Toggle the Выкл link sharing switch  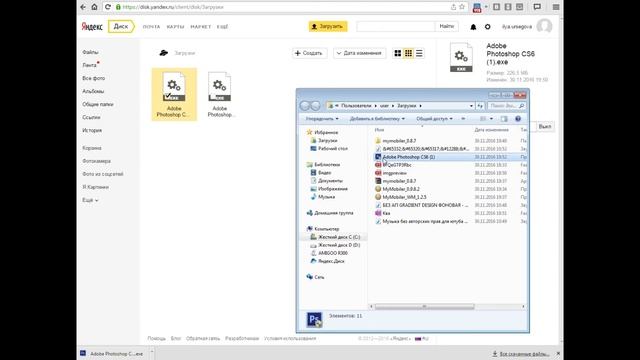pos(545,127)
